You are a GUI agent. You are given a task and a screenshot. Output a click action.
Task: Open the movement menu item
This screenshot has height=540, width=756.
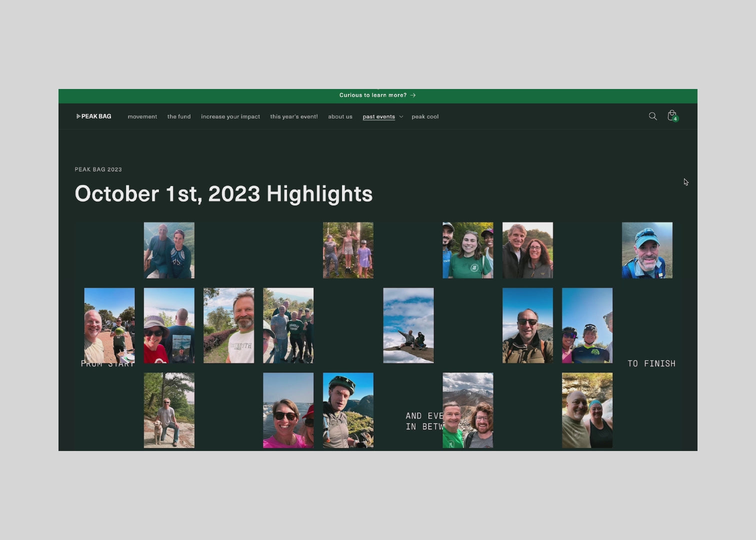click(142, 116)
